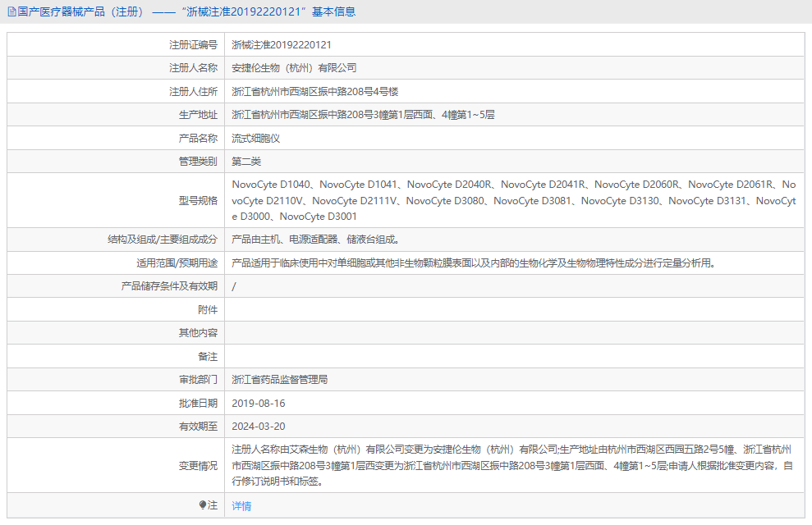Click the intended use description 产品适用于临床使用
The height and width of the screenshot is (525, 812).
tap(473, 262)
